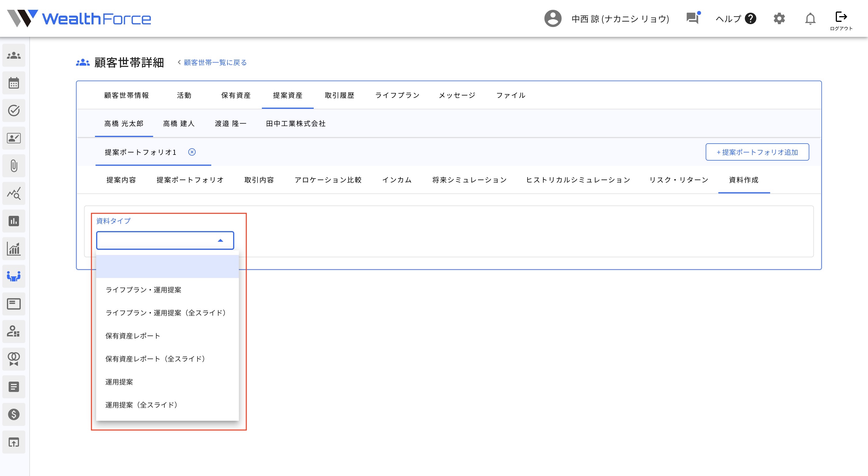Collapse the 資料タイプ dropdown arrow
Screen dimensions: 868x476
pyautogui.click(x=220, y=240)
